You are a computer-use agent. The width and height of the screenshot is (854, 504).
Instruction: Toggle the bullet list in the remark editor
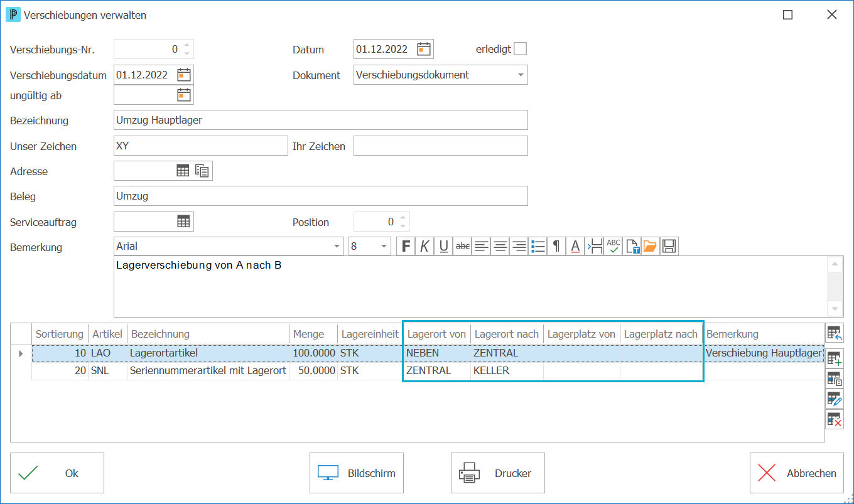point(538,247)
